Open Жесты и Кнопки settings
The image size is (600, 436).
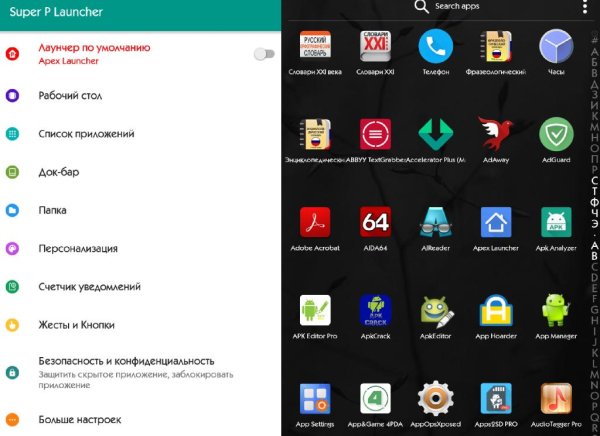(140, 325)
